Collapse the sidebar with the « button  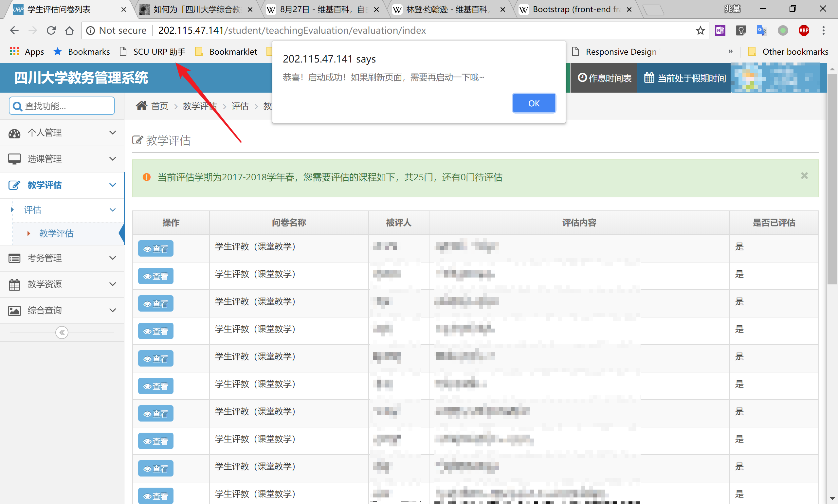62,333
